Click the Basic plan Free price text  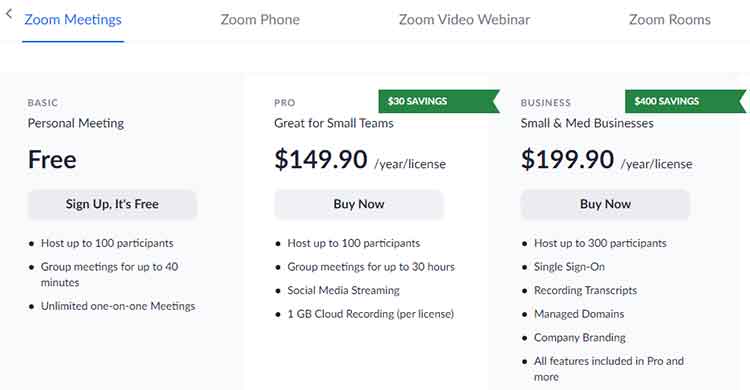[x=52, y=159]
